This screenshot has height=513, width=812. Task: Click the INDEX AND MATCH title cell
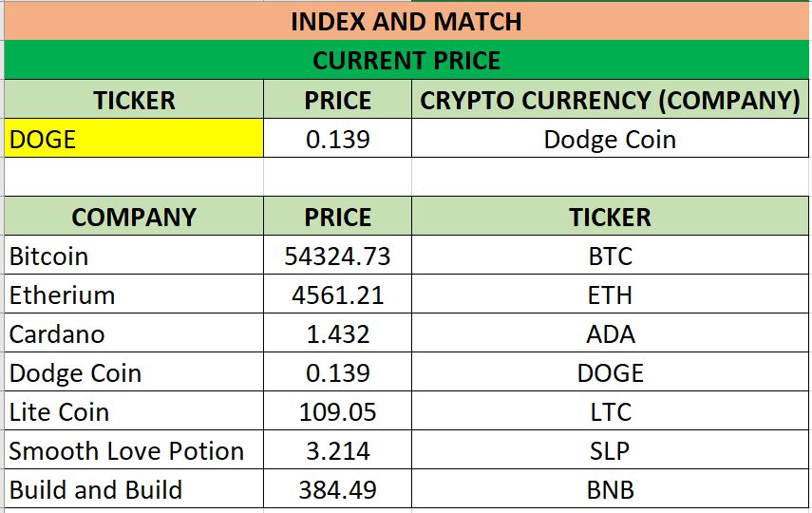406,21
